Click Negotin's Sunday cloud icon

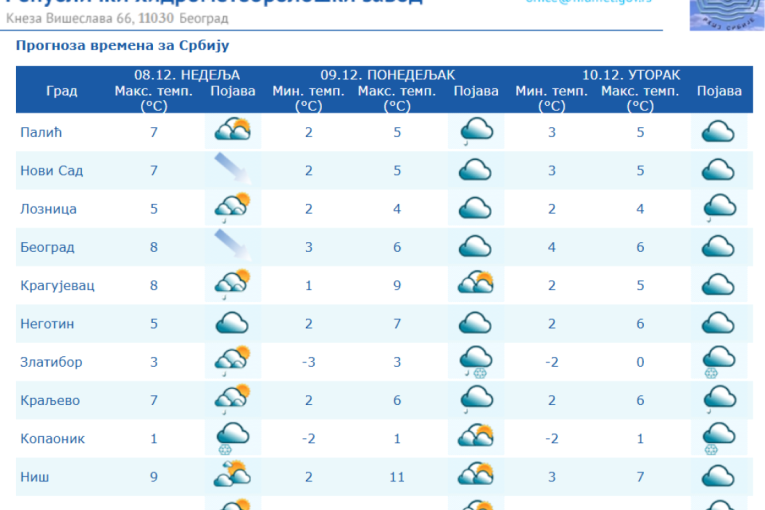(232, 323)
